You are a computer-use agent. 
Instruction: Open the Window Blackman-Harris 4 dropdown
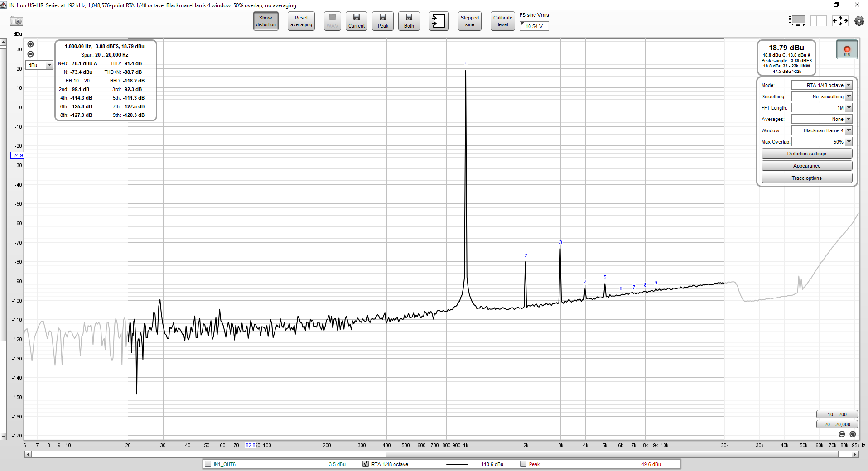pos(822,130)
